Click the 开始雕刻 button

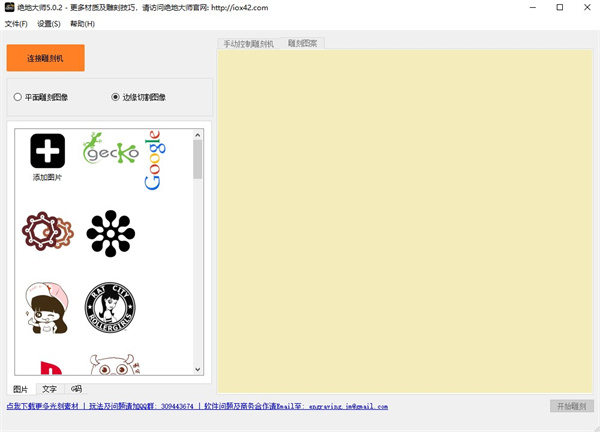[572, 406]
